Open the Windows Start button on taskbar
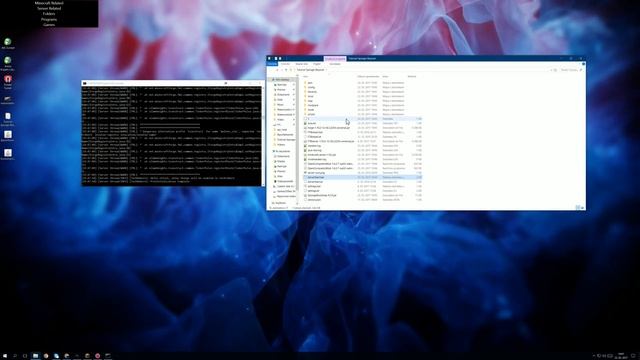 (5, 356)
